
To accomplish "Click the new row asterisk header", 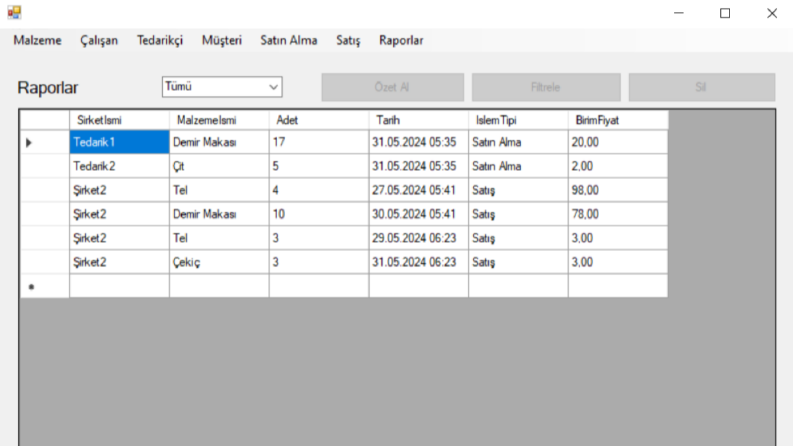I will (45, 286).
